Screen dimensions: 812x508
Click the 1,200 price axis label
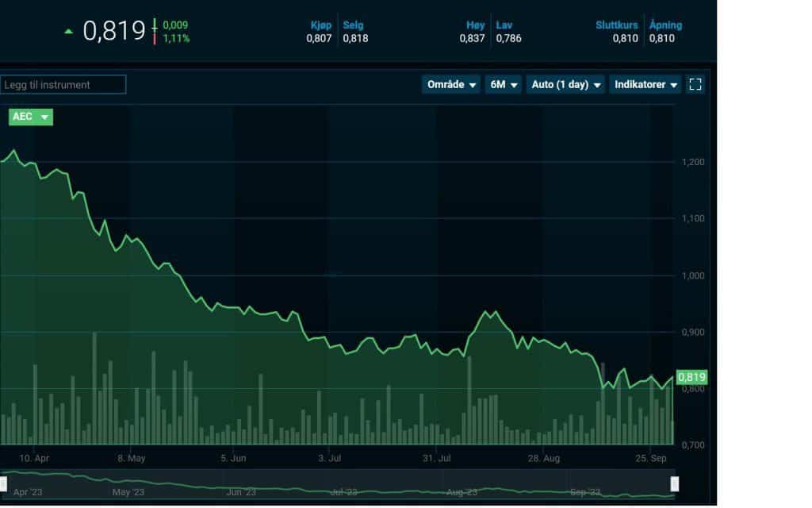tap(693, 162)
